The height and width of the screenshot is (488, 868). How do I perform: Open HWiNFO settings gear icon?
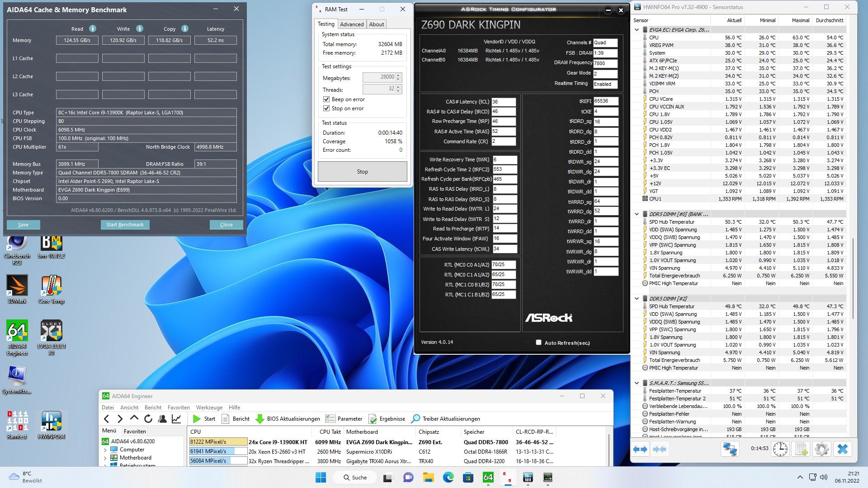pos(821,449)
